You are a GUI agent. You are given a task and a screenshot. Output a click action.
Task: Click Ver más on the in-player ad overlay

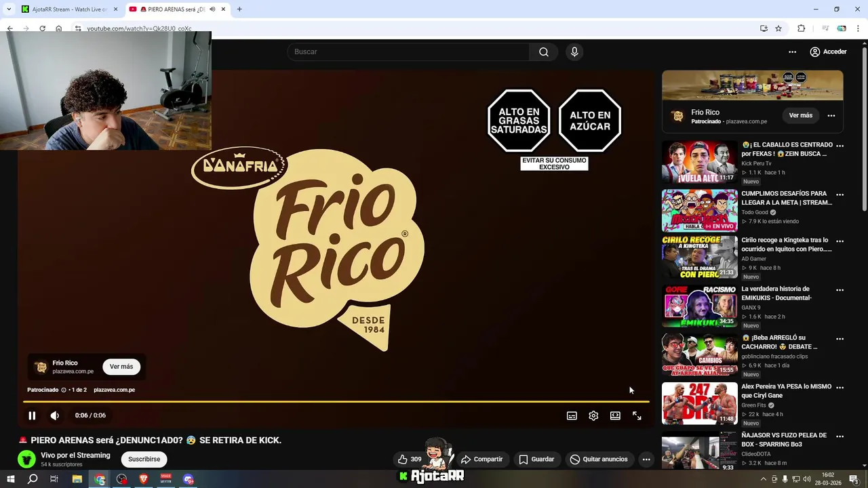point(121,367)
